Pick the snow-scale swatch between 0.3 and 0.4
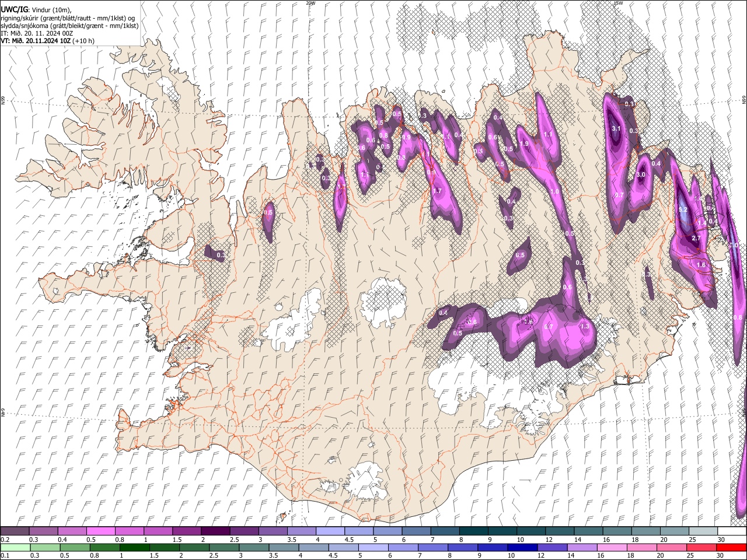This screenshot has width=747, height=560. pos(43,531)
